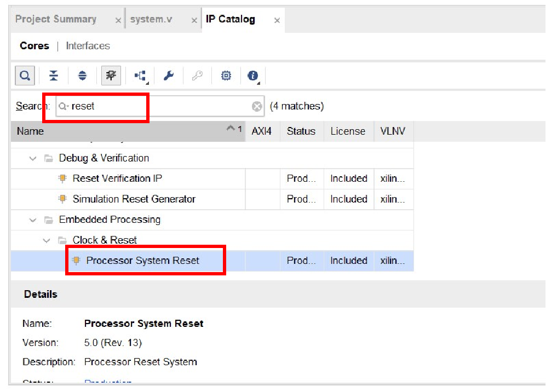Select Simulation Reset Generator row
This screenshot has height=392, width=546.
[212, 199]
